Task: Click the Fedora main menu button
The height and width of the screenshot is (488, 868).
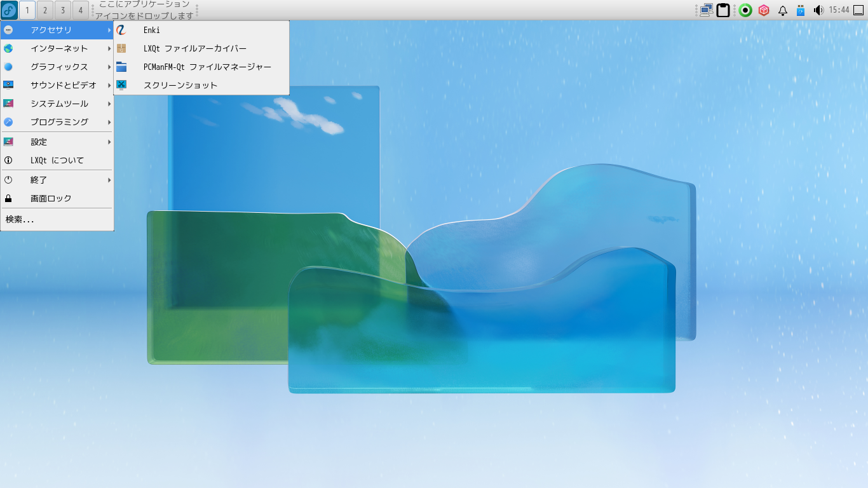Action: pos(10,10)
